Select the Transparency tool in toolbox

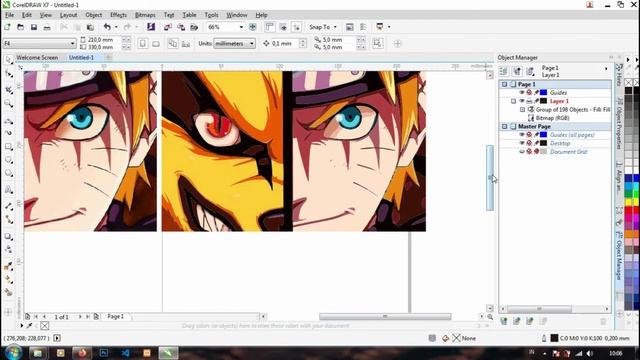pos(9,249)
